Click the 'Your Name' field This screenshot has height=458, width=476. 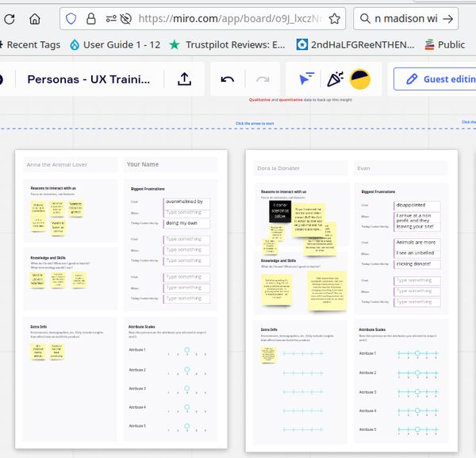pyautogui.click(x=171, y=164)
